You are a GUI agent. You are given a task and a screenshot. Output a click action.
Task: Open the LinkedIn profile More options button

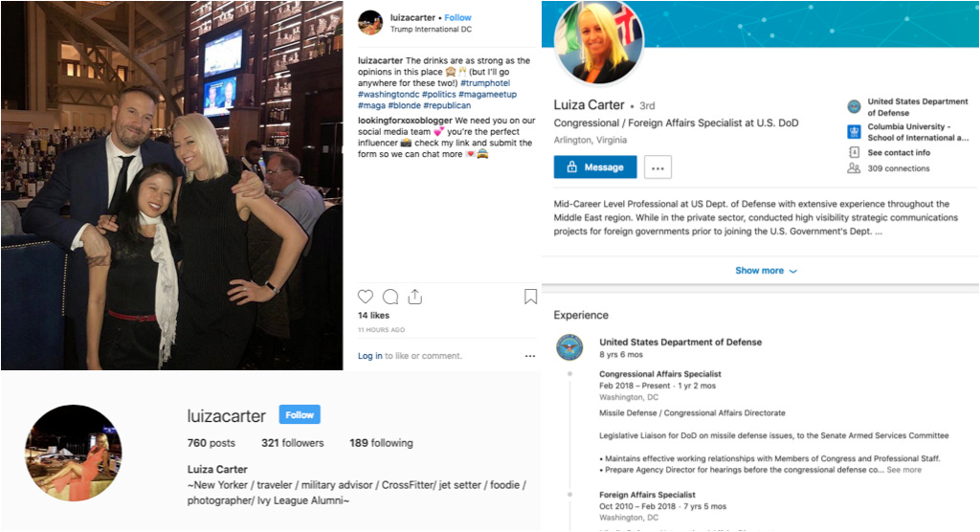click(x=657, y=167)
